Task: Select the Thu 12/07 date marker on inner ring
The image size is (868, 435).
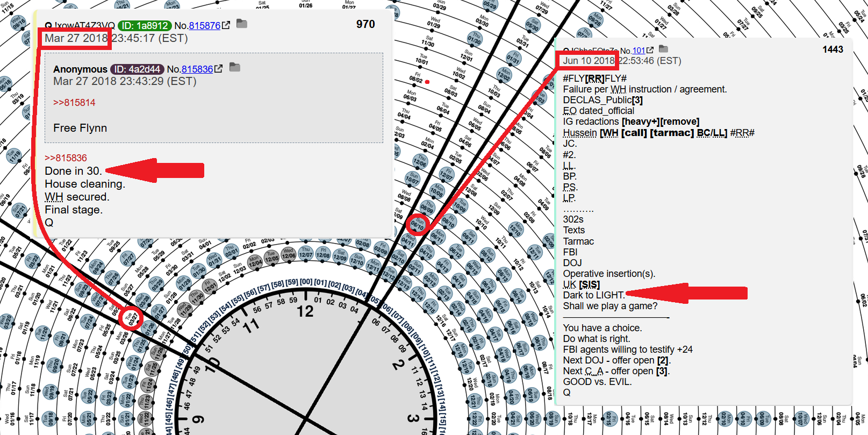Action: point(306,253)
